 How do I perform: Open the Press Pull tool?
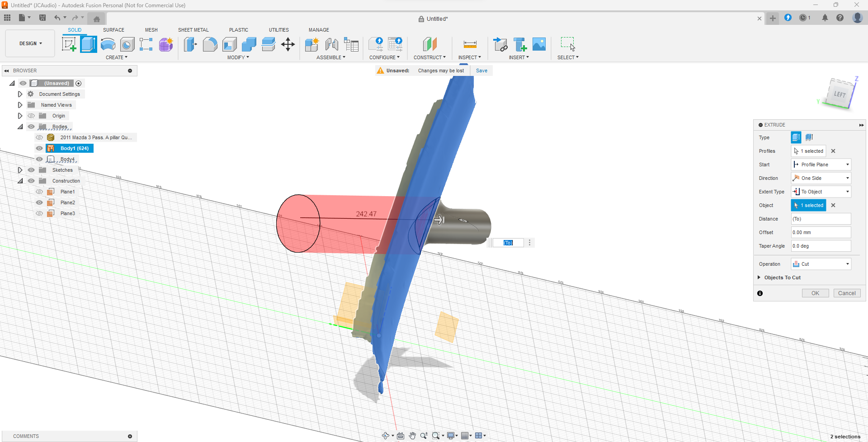(190, 44)
